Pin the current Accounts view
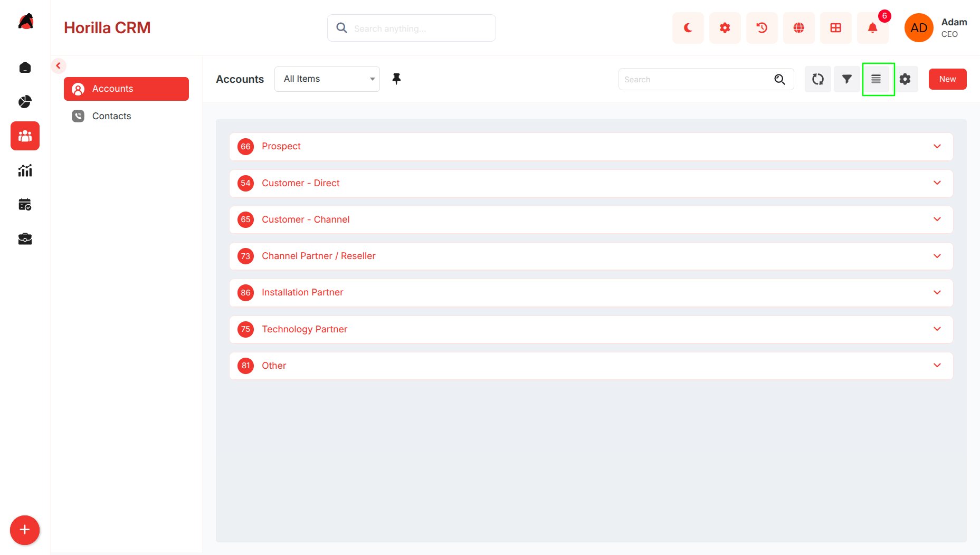The height and width of the screenshot is (555, 980). tap(396, 79)
